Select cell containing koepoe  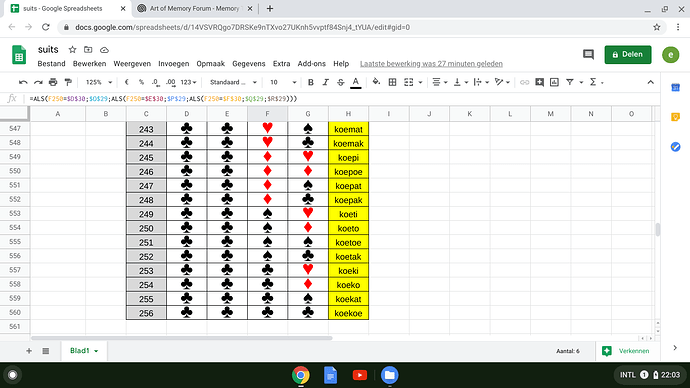tap(348, 172)
